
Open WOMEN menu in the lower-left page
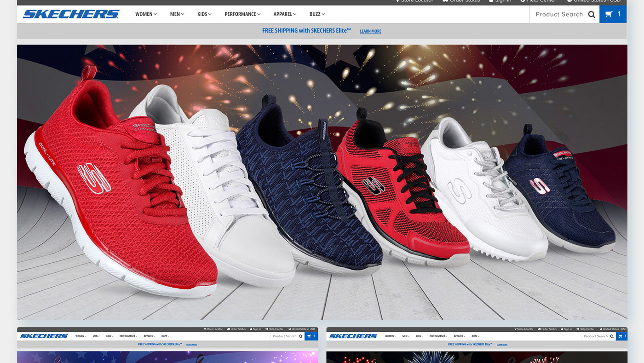pos(81,336)
